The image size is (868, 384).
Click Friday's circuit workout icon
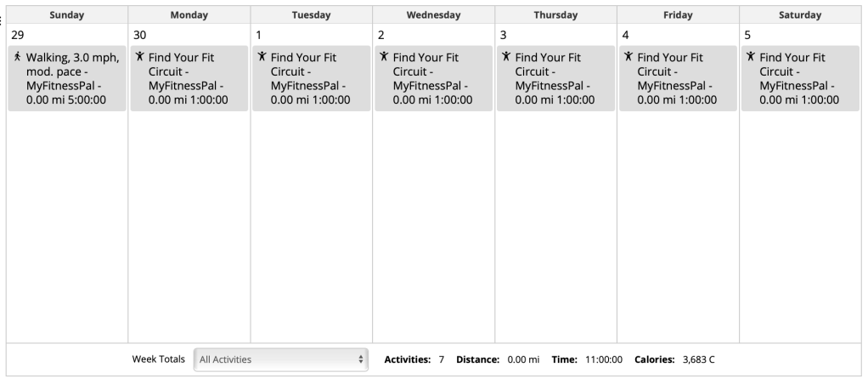click(628, 58)
